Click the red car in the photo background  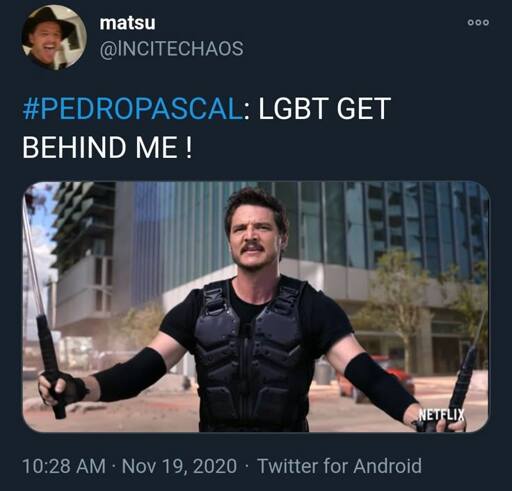[377, 380]
